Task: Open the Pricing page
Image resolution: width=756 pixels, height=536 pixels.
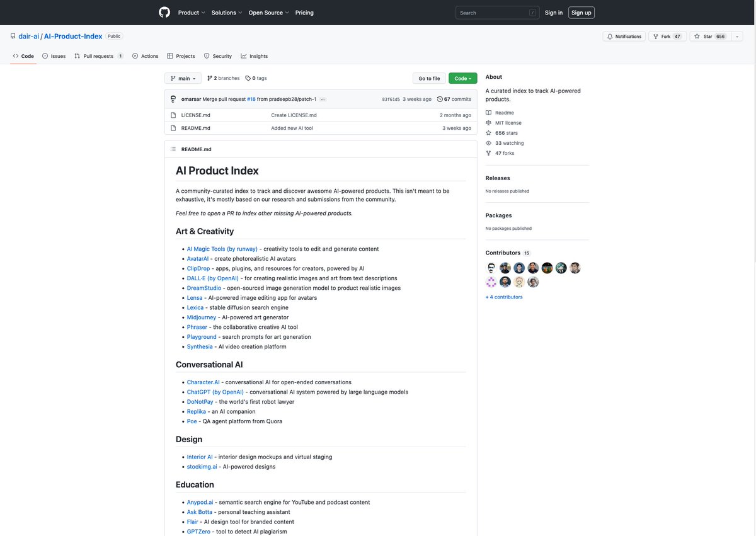Action: tap(304, 13)
